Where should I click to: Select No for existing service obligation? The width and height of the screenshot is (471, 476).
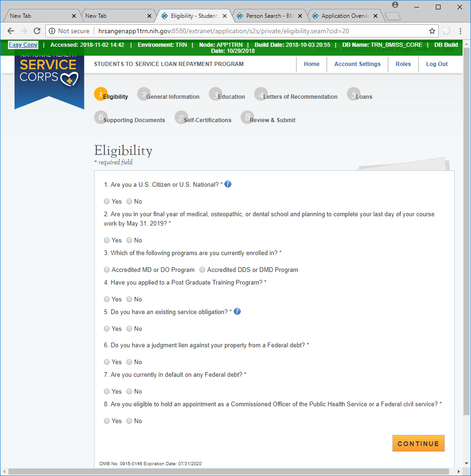click(x=129, y=329)
